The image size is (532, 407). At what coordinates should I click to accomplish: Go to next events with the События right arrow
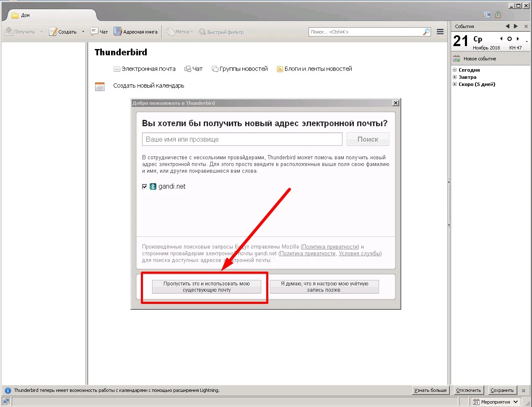click(516, 26)
